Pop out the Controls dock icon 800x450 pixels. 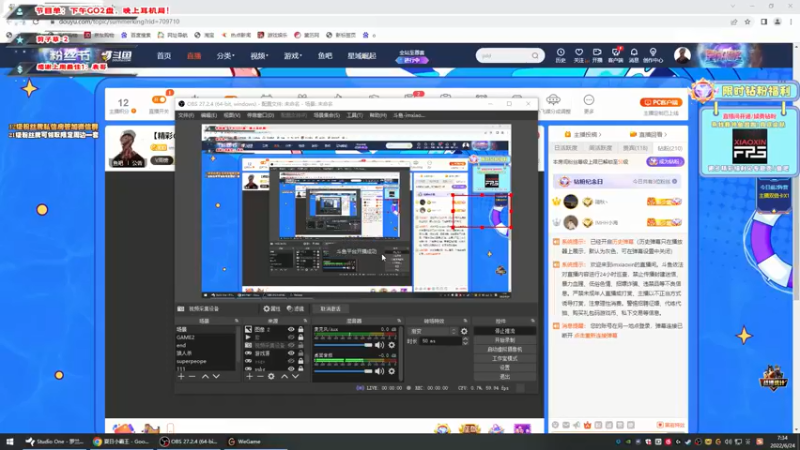[533, 321]
